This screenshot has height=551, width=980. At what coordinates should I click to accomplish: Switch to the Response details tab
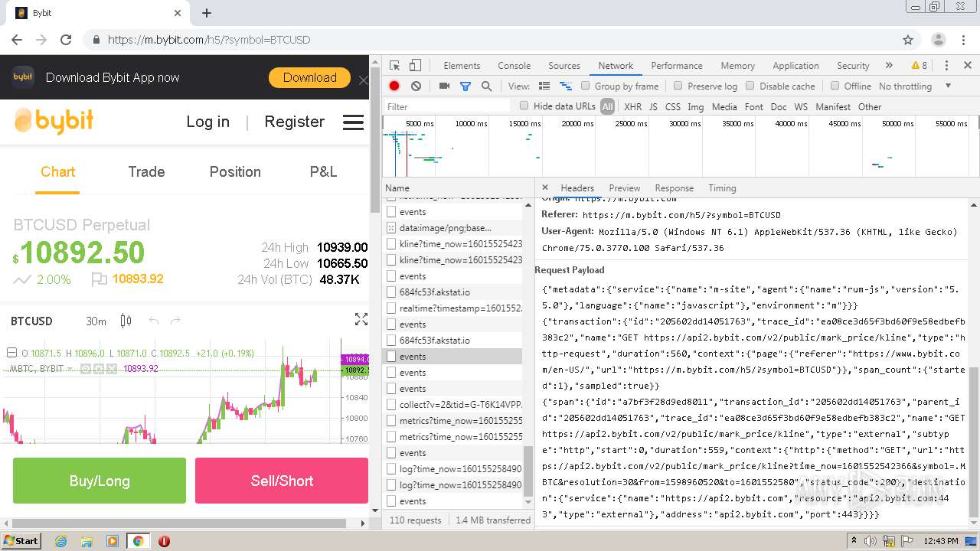pyautogui.click(x=674, y=188)
